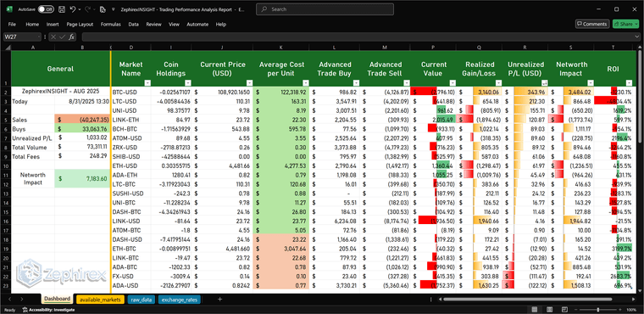
Task: Open the File menu
Action: click(x=12, y=25)
